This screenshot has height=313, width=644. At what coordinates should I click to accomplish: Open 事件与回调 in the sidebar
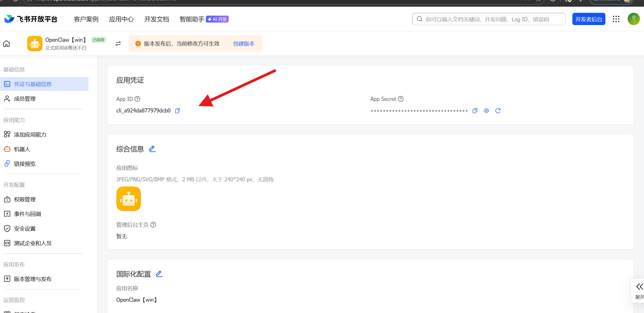pyautogui.click(x=27, y=214)
